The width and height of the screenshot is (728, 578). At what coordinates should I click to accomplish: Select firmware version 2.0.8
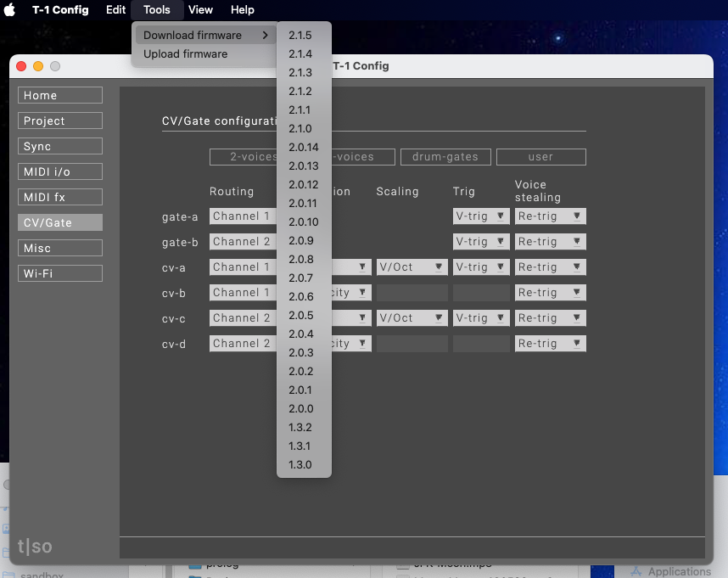tap(304, 259)
